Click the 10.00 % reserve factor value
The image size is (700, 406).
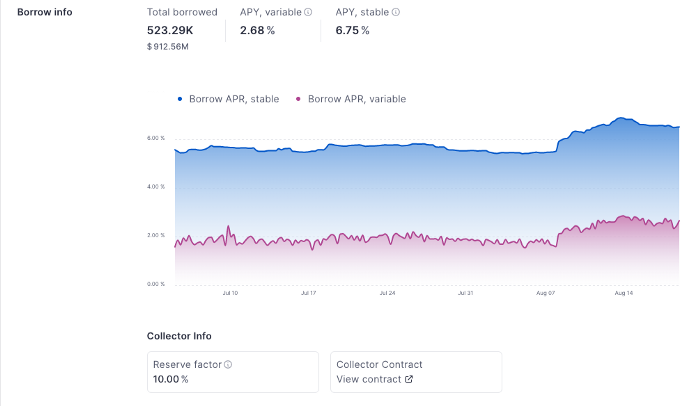[x=171, y=380]
